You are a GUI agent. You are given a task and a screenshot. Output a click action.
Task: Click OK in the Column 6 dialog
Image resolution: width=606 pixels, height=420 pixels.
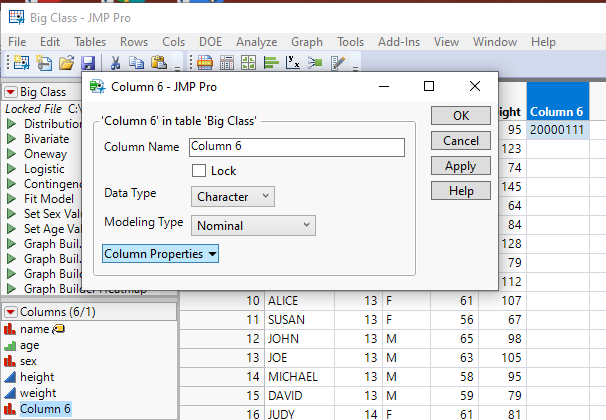pos(461,116)
